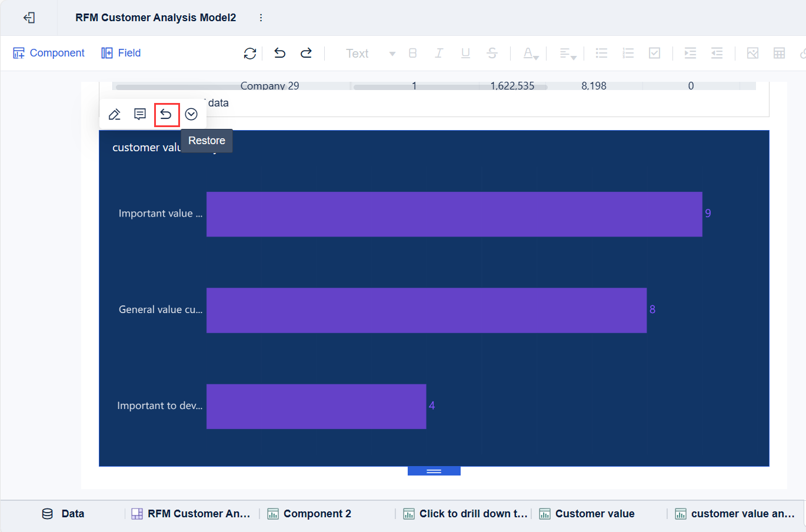Select the 'General value cu...' bar showing 8
Viewport: 806px width, 532px height.
pos(427,310)
